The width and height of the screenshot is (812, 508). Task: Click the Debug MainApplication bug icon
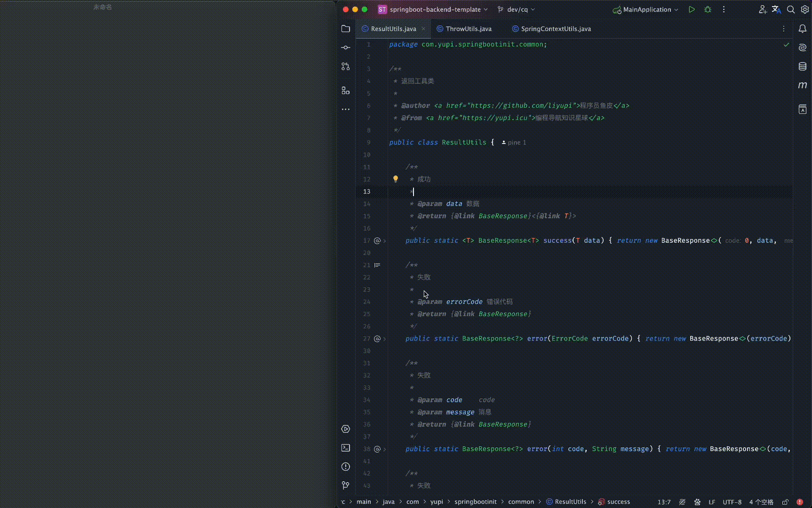click(x=708, y=9)
